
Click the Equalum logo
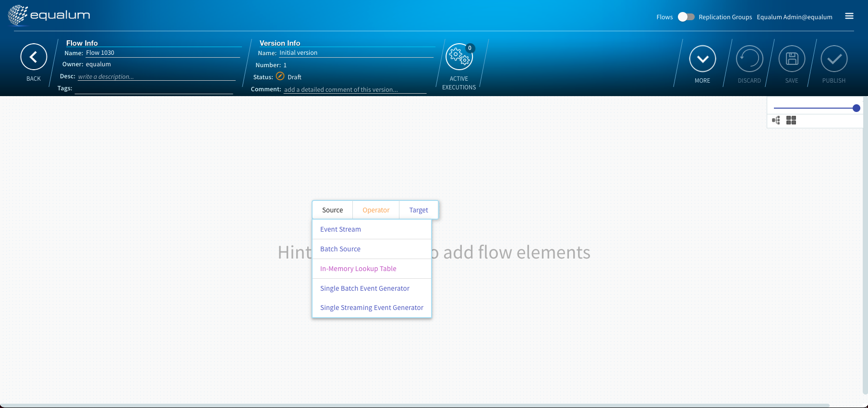tap(49, 15)
